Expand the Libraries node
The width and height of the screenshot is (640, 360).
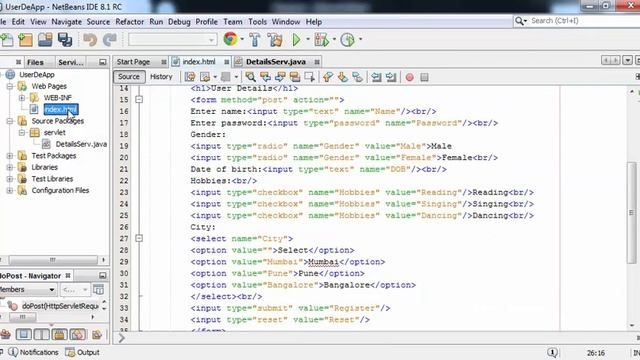(10, 167)
